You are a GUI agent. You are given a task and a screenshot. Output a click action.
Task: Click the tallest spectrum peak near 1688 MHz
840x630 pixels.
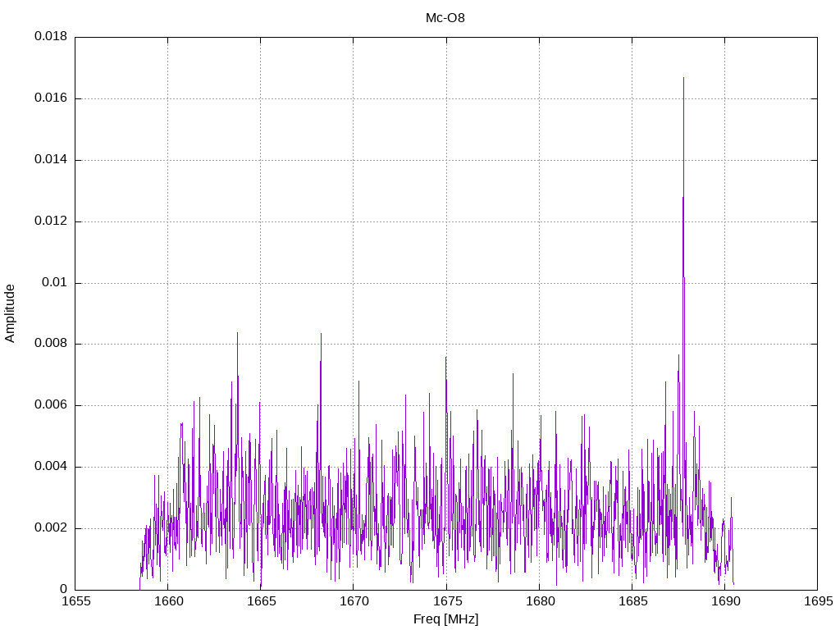[x=683, y=78]
